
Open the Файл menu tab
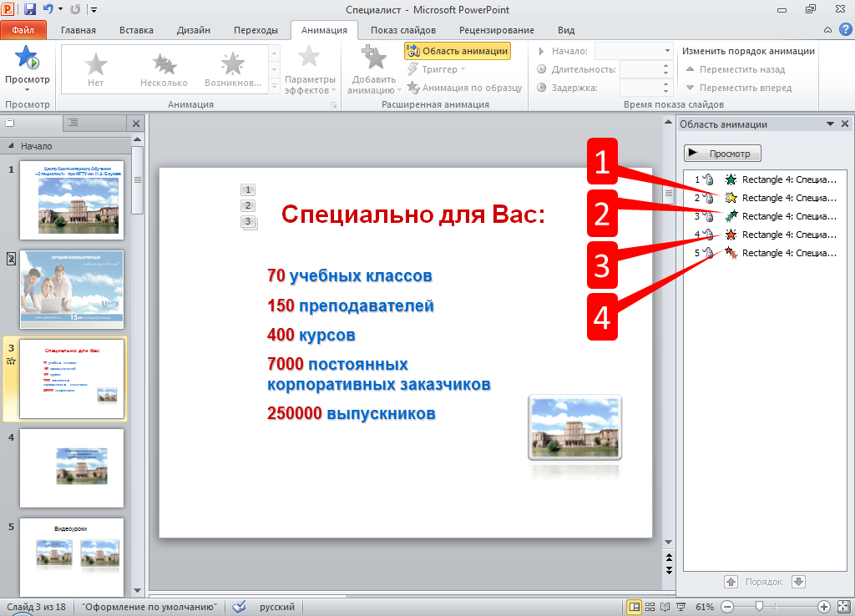(23, 30)
